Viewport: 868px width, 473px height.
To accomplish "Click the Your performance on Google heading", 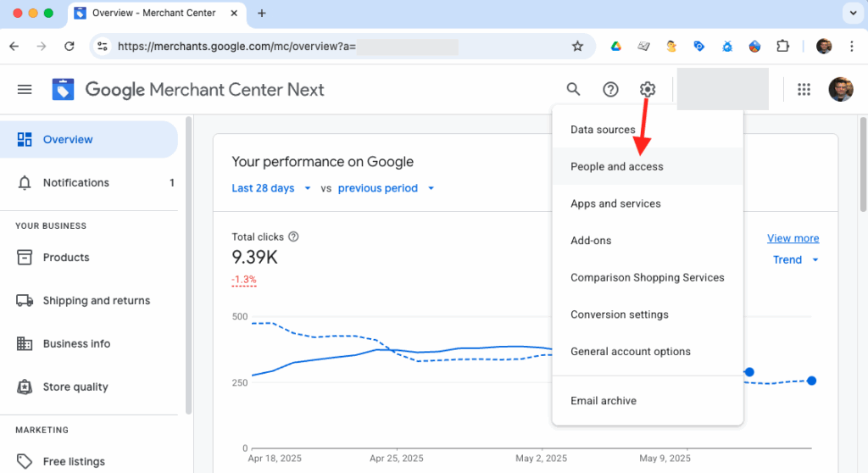I will [x=322, y=162].
